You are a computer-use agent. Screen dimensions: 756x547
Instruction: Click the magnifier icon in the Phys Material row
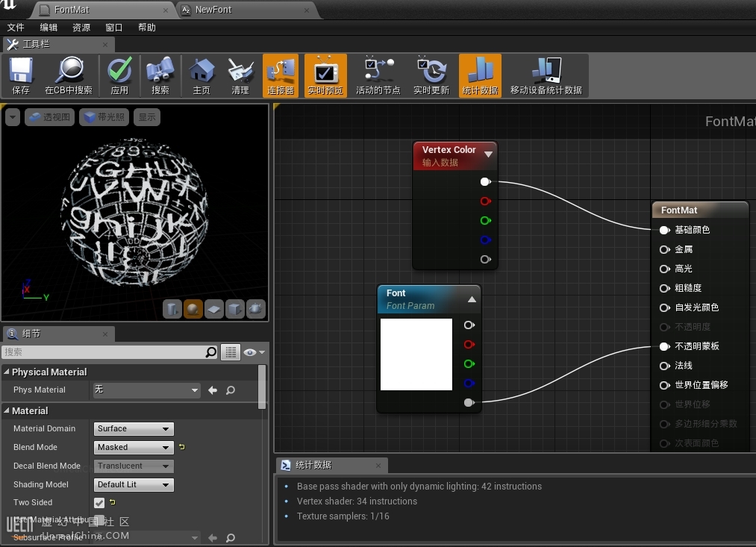coord(231,390)
